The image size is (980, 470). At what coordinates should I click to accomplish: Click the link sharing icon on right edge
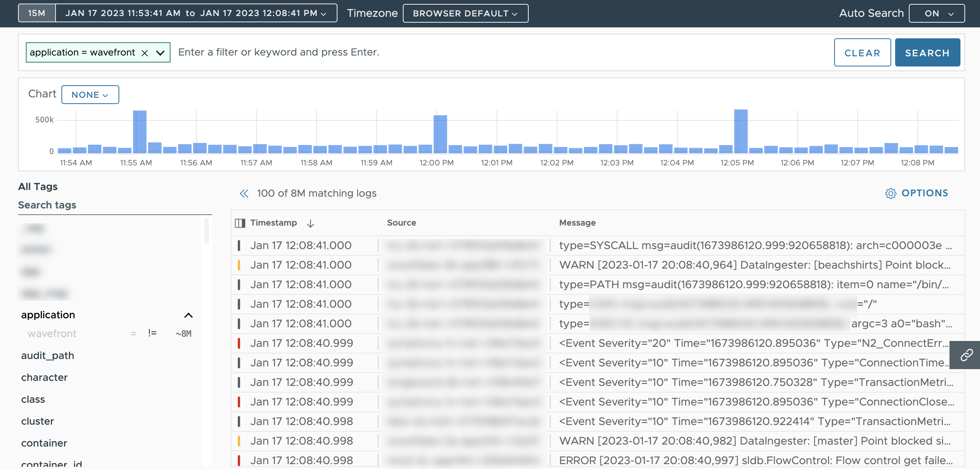(x=966, y=355)
